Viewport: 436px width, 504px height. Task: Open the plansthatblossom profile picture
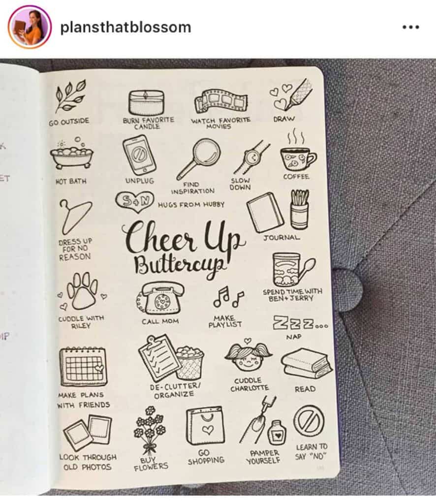point(30,27)
